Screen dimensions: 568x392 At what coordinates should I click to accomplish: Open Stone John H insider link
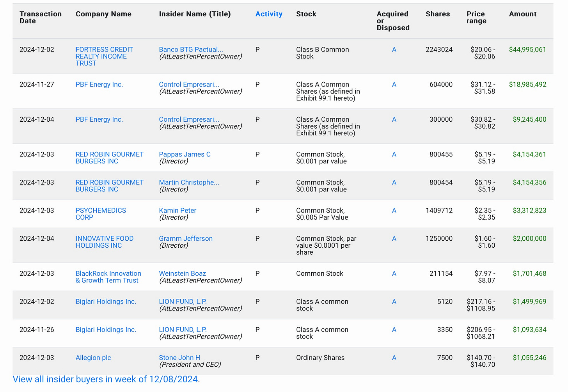coord(179,358)
